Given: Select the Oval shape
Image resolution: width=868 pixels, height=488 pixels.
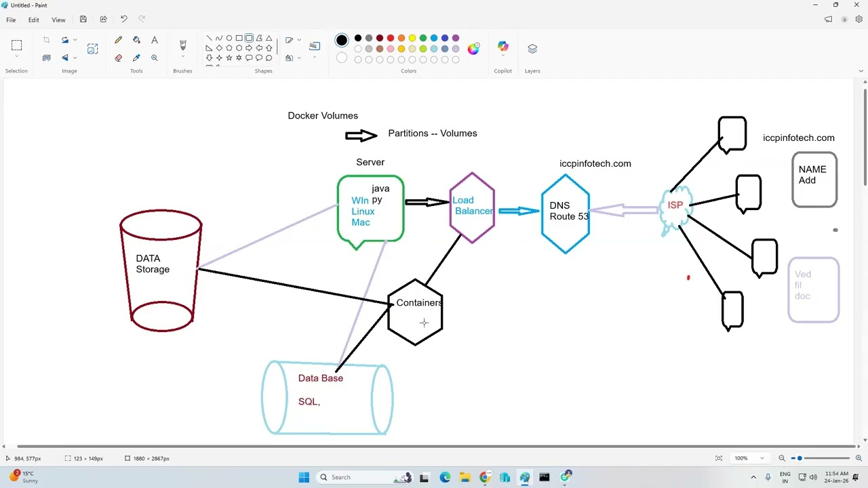Looking at the screenshot, I should (229, 38).
